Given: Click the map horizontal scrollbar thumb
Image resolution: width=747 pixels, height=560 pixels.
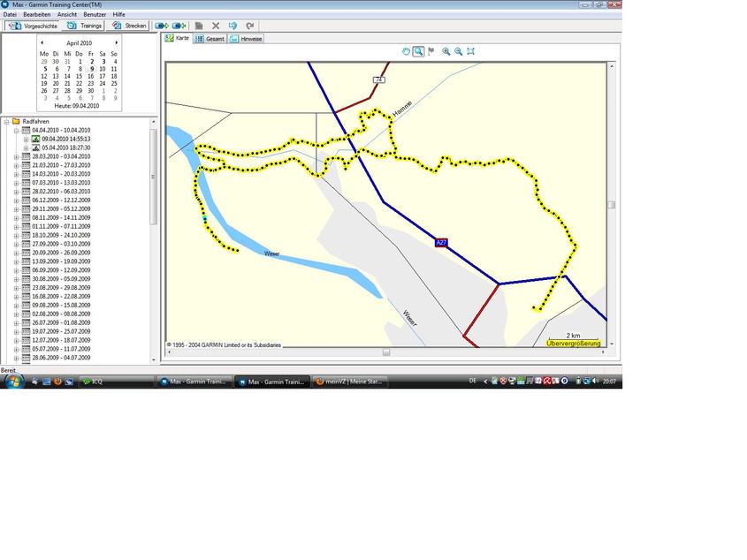Looking at the screenshot, I should point(385,352).
